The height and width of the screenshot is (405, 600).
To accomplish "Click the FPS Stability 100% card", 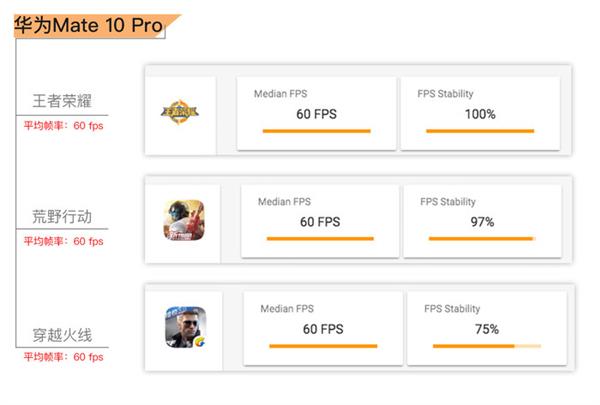I will [x=480, y=113].
